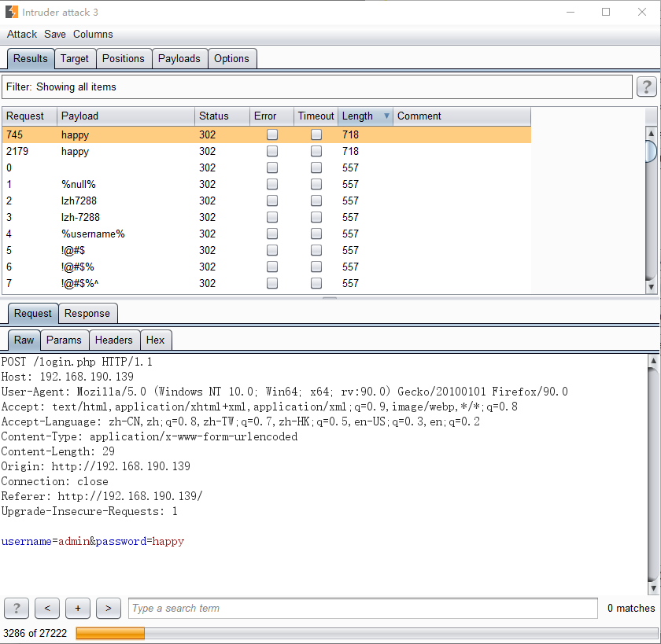Go to next search match button
This screenshot has width=661, height=644.
click(x=109, y=608)
